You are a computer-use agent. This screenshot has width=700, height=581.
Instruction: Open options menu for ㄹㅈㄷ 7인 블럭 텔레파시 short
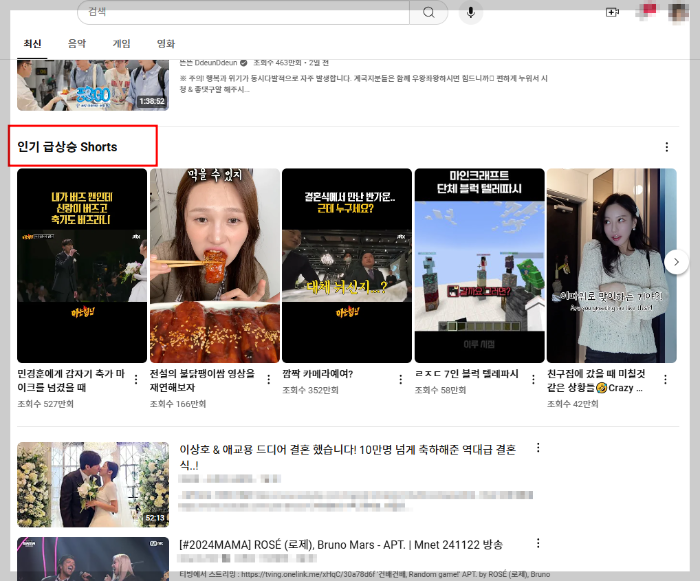(x=533, y=380)
